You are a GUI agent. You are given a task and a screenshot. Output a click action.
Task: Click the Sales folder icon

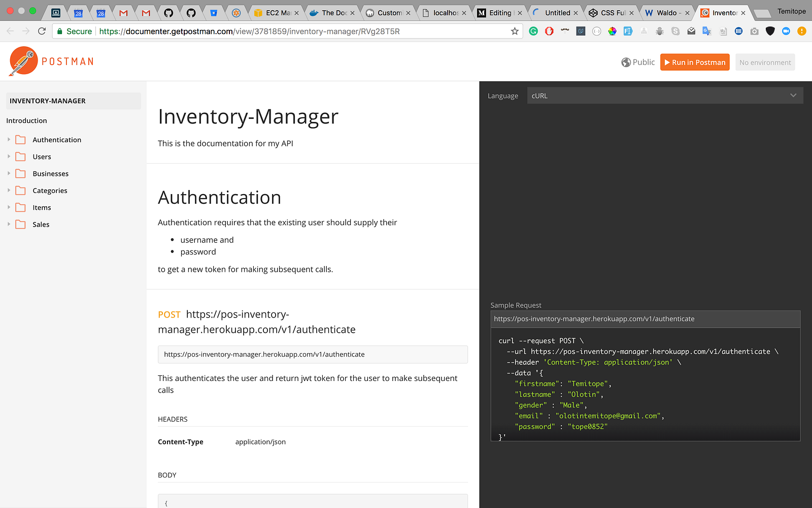[x=20, y=225]
